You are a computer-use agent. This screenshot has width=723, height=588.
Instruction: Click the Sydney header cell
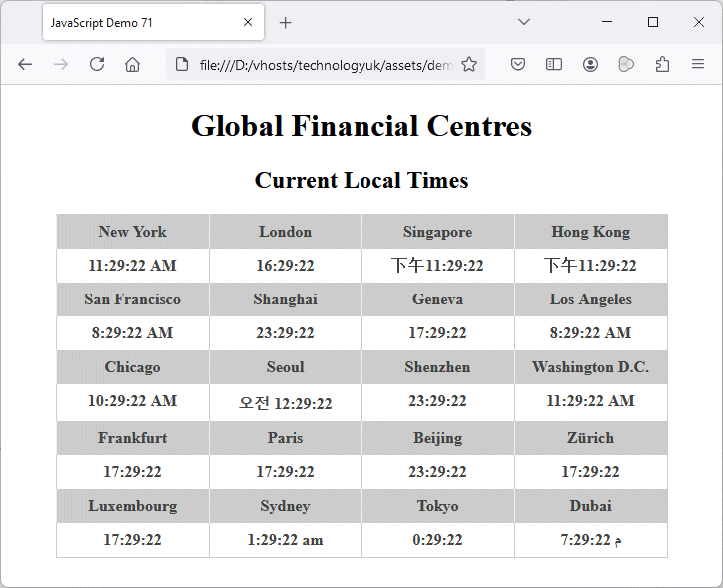(x=286, y=506)
